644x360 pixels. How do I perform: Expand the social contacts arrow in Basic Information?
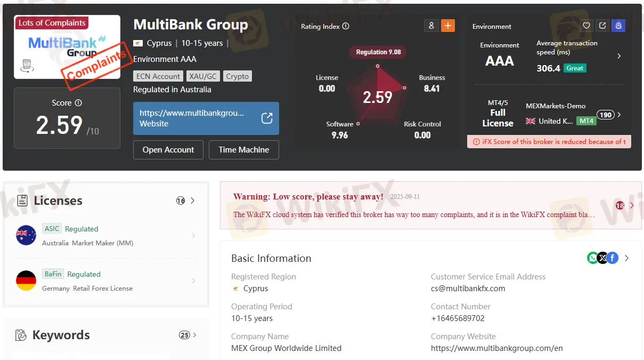(627, 258)
